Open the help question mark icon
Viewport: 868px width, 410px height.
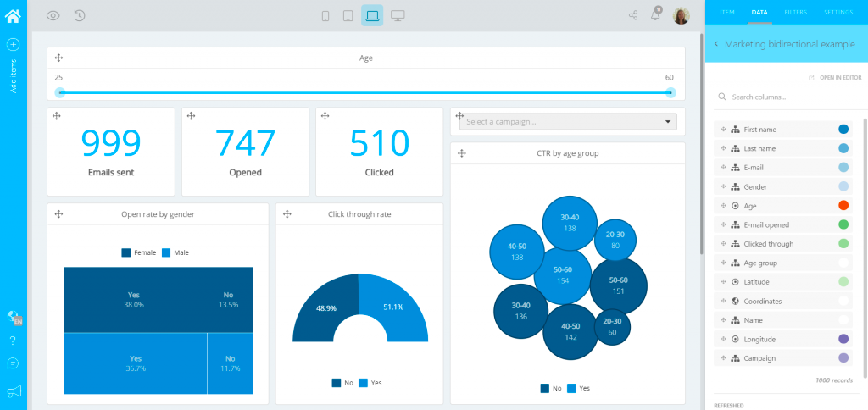coord(13,341)
